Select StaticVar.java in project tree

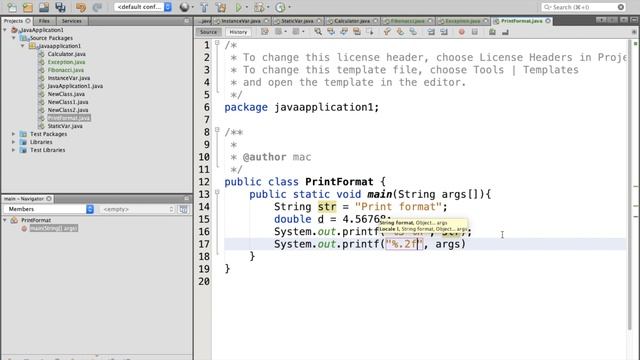[65, 126]
